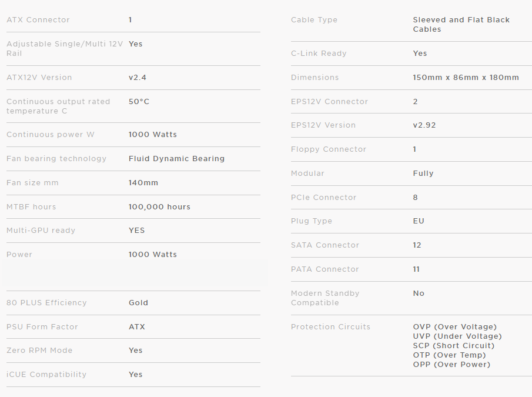This screenshot has width=532, height=397.
Task: Click the OVP (Over Voltage) protection entry
Action: click(454, 327)
